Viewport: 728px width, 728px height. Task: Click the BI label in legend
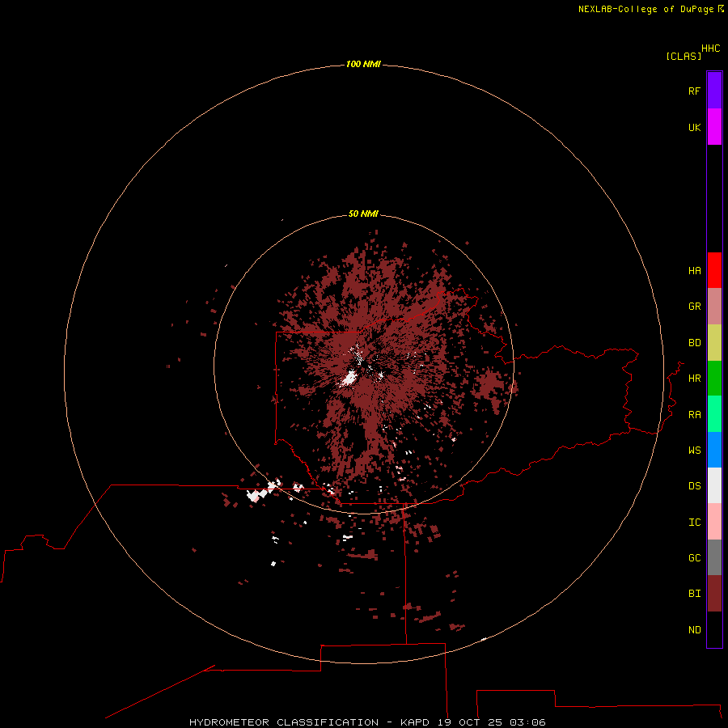tap(694, 594)
